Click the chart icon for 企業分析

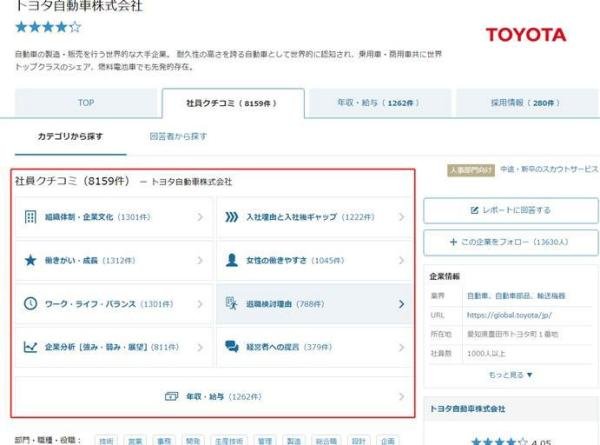tap(30, 347)
